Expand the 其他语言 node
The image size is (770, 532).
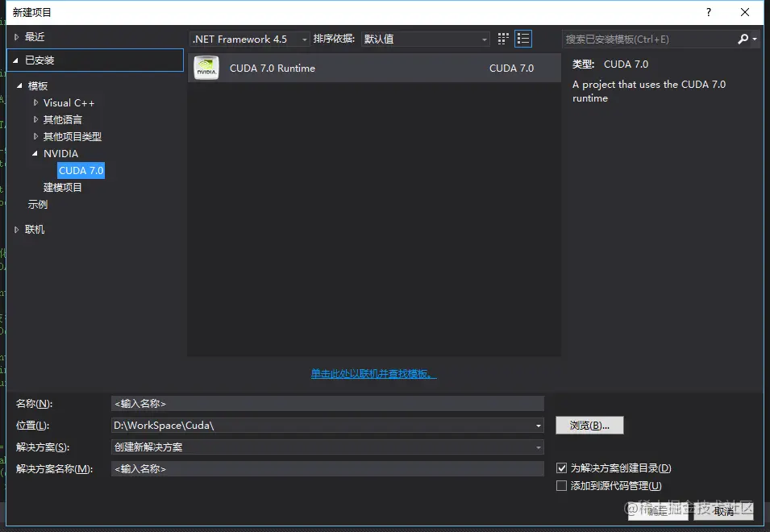point(35,119)
